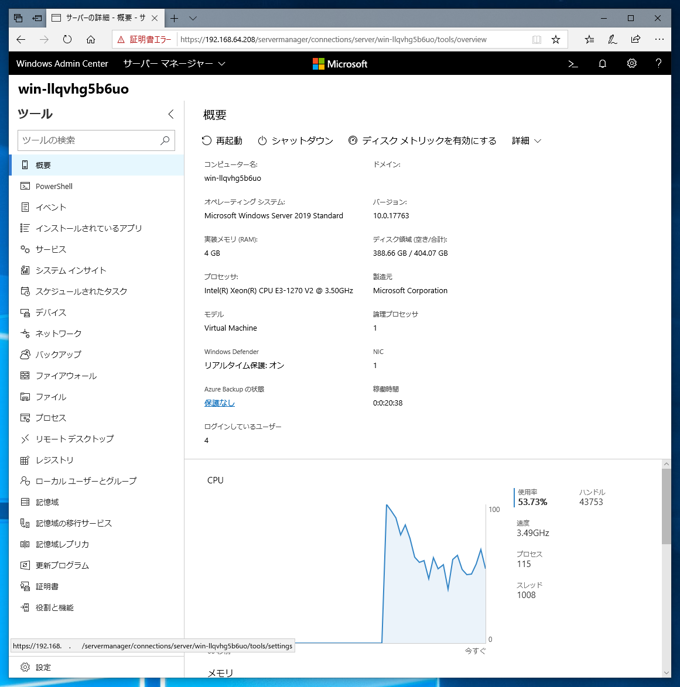680x687 pixels.
Task: Expand the サーバー マネージャー dropdown
Action: click(174, 64)
